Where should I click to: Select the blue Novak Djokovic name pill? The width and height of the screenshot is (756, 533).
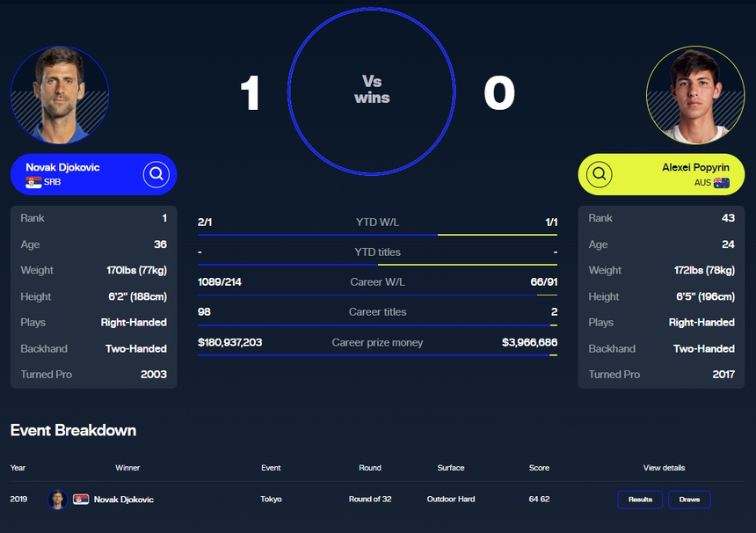(79, 174)
